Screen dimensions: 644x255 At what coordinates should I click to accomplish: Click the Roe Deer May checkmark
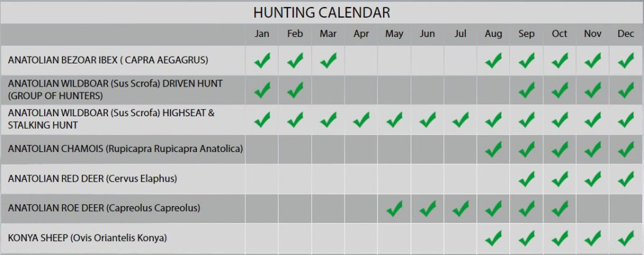pos(394,209)
